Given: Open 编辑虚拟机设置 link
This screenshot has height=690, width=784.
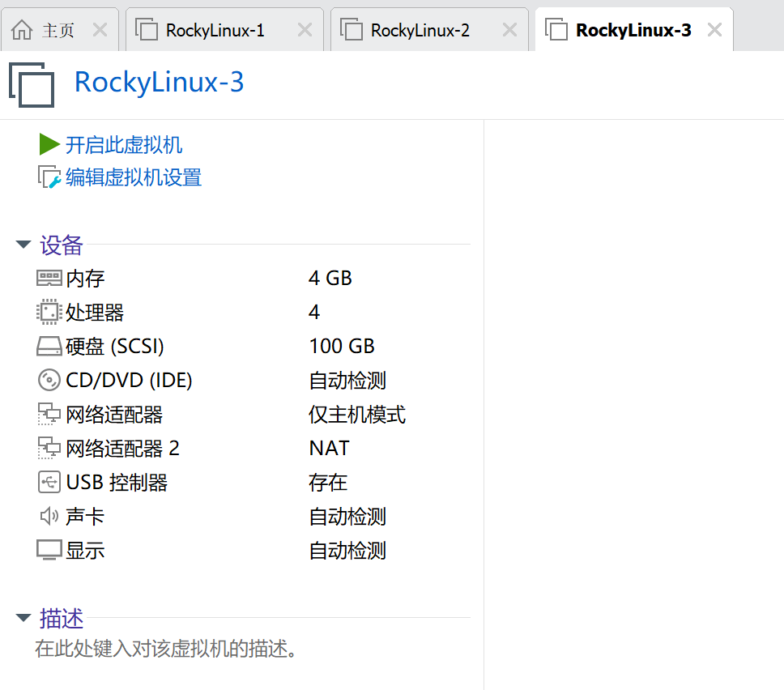Looking at the screenshot, I should click(x=134, y=177).
